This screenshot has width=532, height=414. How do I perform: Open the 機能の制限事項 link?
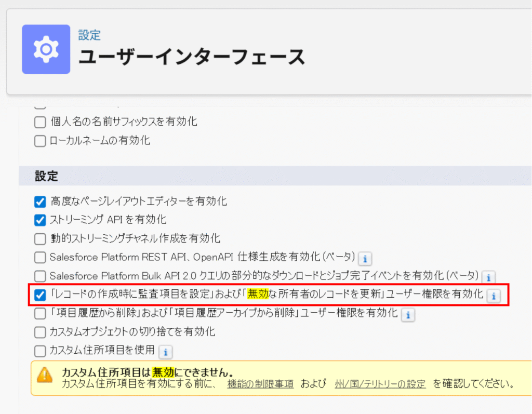coord(260,385)
